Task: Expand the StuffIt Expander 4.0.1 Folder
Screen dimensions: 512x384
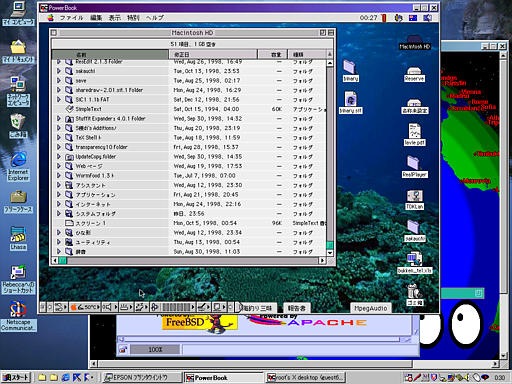Action: (59, 118)
